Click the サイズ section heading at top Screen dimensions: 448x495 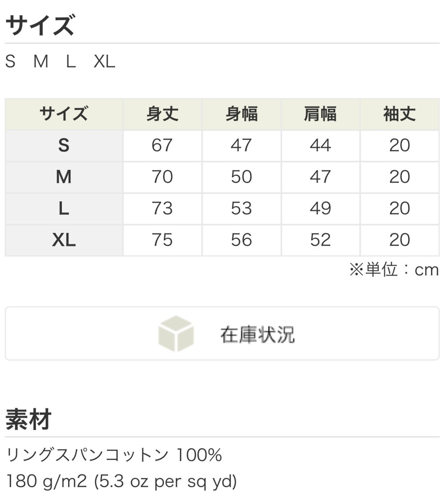tap(40, 25)
